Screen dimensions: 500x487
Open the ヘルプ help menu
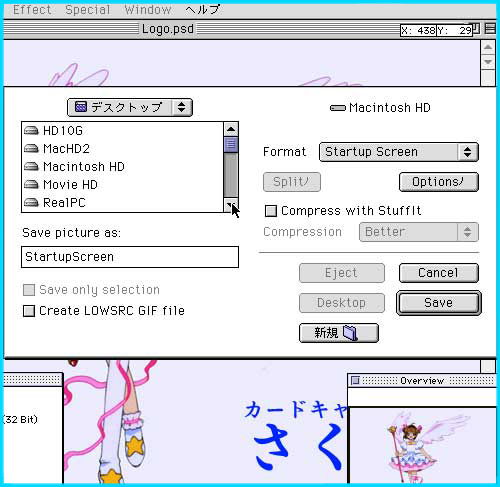pos(202,10)
